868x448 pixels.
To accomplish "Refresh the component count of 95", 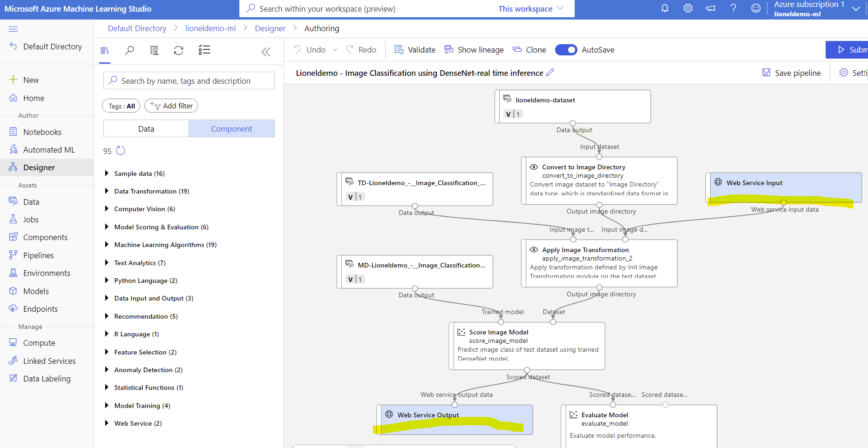I will (x=121, y=150).
